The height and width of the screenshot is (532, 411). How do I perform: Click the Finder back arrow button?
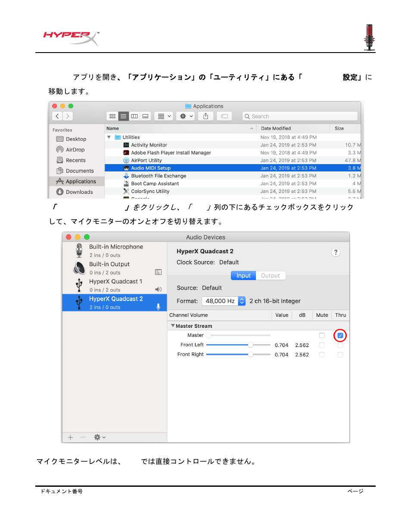coord(57,116)
